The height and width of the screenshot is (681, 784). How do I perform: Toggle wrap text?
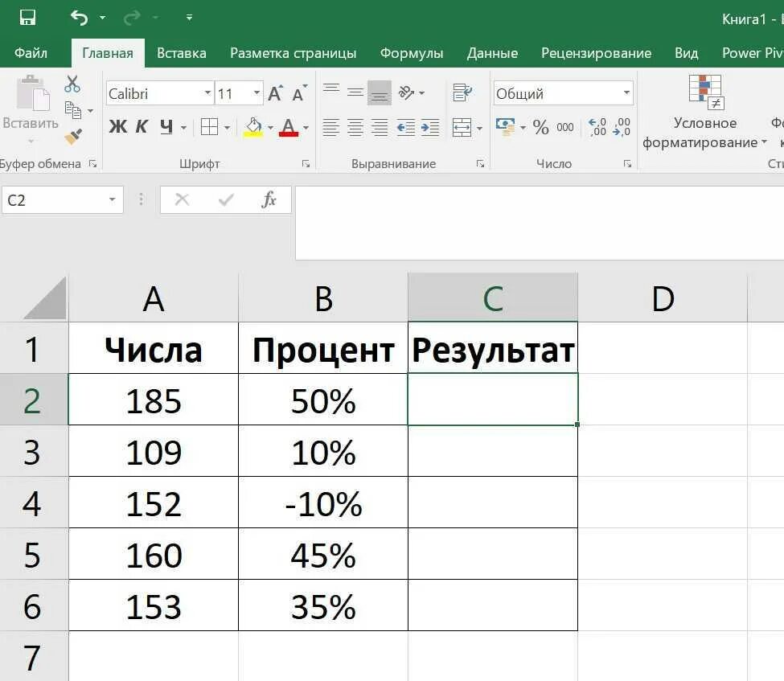tap(462, 92)
